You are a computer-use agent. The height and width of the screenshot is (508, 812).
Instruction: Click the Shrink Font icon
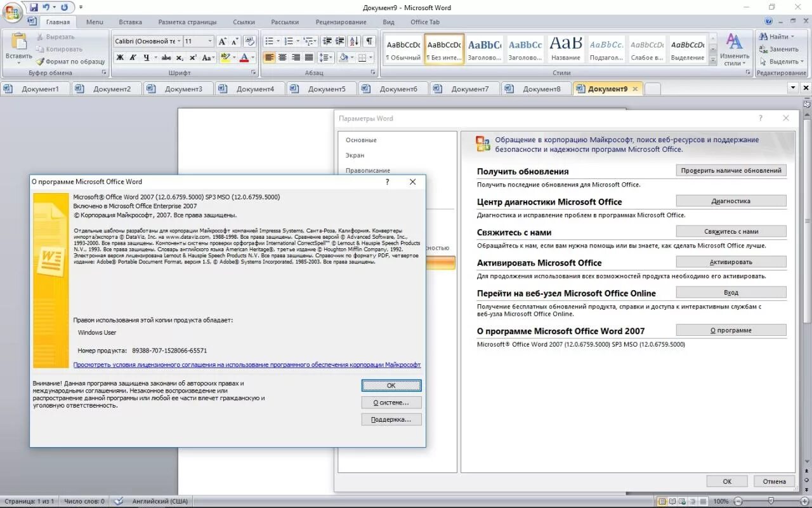[x=235, y=41]
